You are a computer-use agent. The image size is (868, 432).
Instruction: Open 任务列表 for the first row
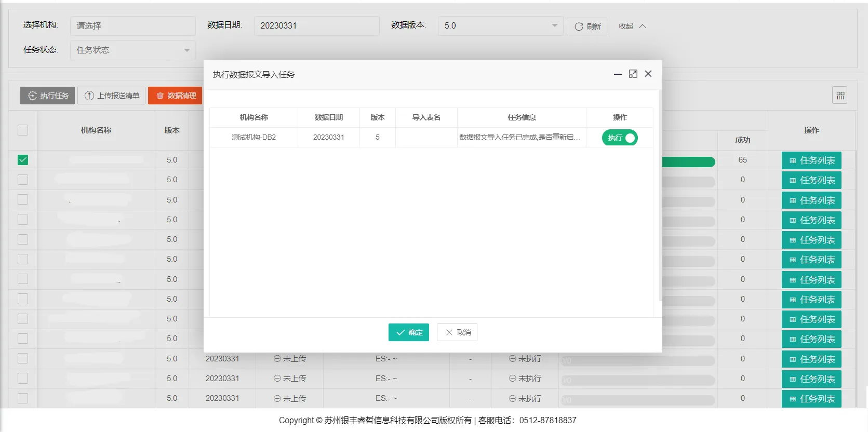tap(811, 160)
